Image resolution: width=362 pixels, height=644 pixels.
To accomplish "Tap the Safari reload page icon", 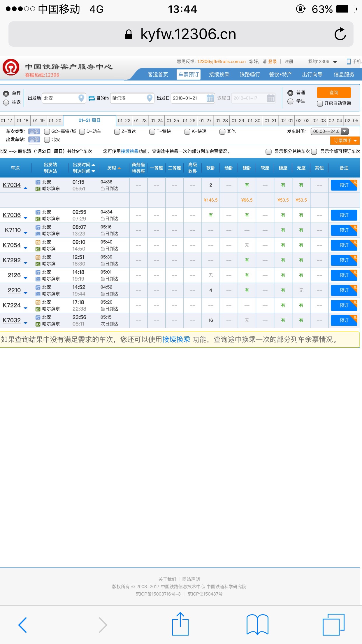I will tap(340, 34).
